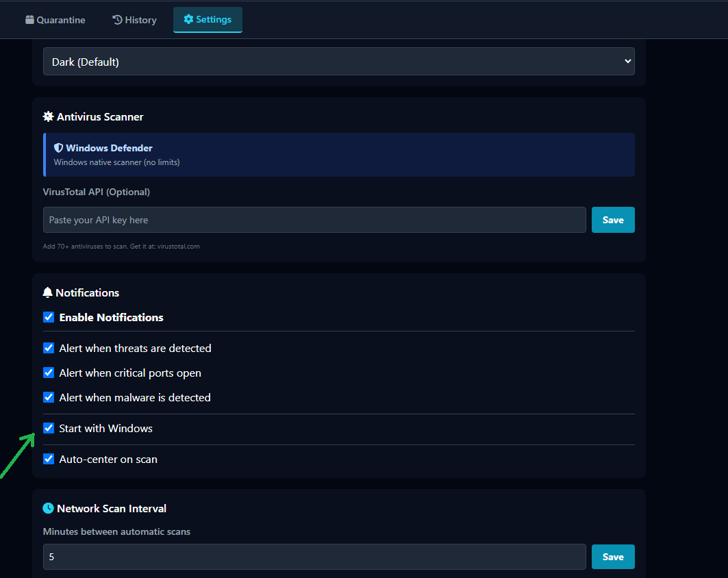Click the Network Scan Interval clock icon

[49, 508]
